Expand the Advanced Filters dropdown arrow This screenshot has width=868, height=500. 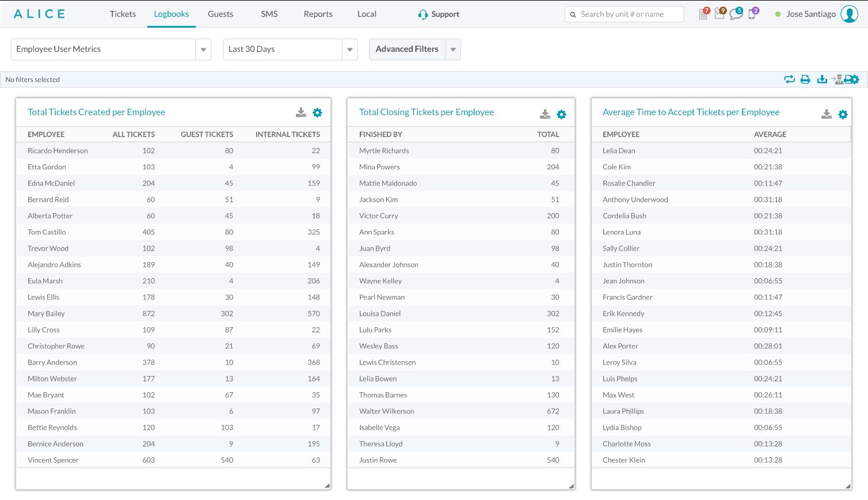[x=453, y=50]
